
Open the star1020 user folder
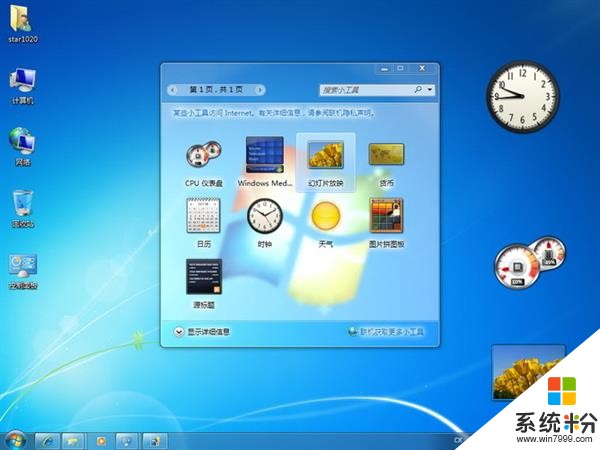(23, 24)
